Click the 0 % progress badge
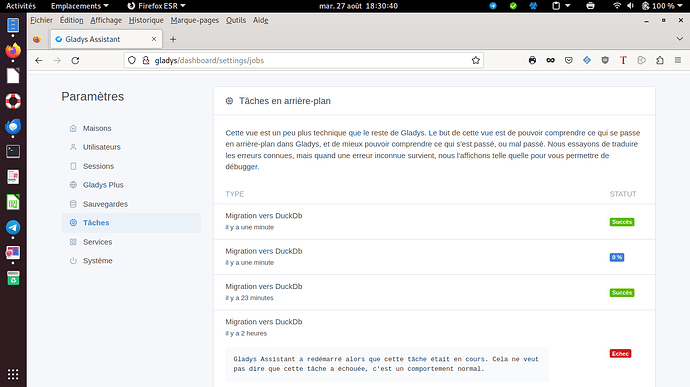 point(617,257)
